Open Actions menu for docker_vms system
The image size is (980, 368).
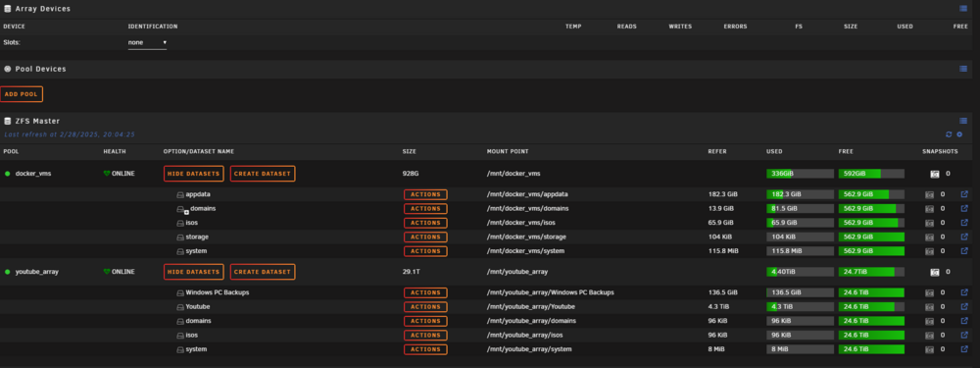[x=425, y=251]
